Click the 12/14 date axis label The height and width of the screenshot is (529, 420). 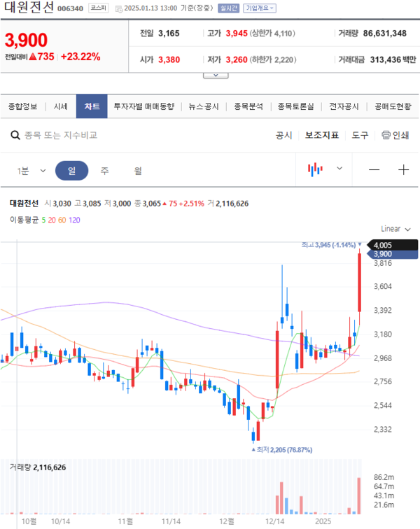tap(274, 521)
